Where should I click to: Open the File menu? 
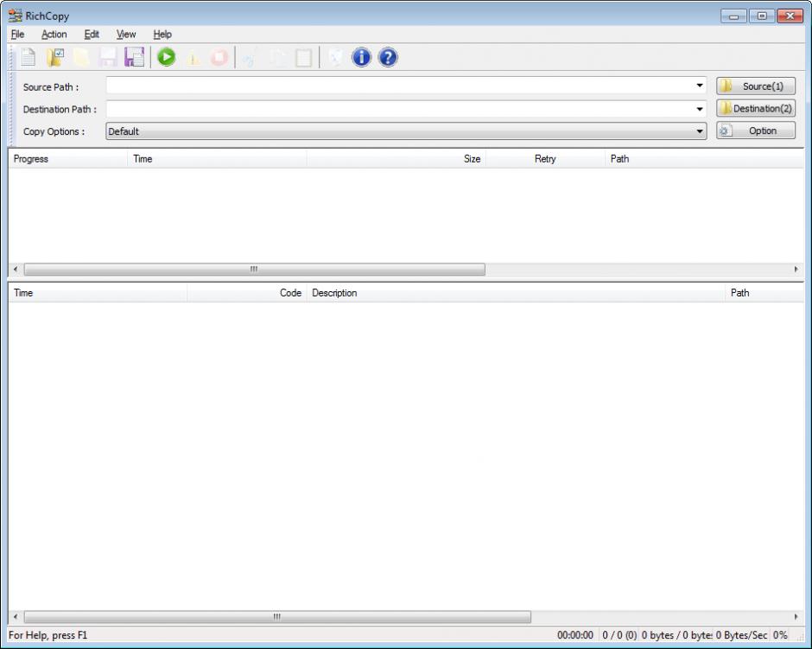tap(17, 35)
